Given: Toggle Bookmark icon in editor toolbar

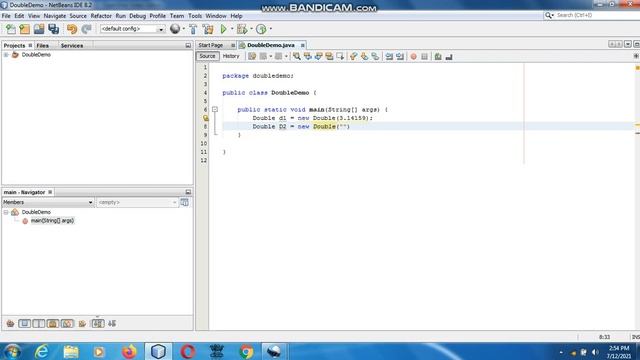Looking at the screenshot, I should pos(375,56).
